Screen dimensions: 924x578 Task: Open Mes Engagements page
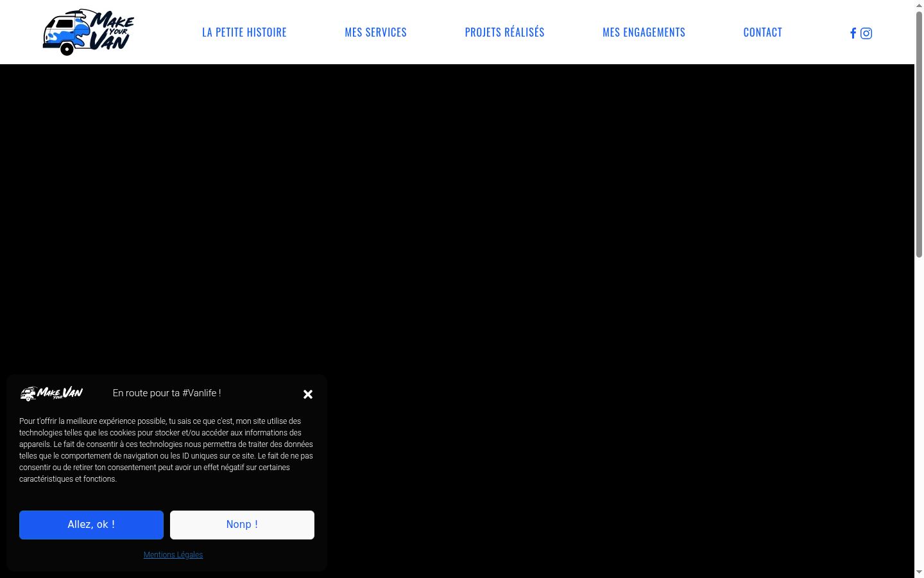tap(644, 32)
